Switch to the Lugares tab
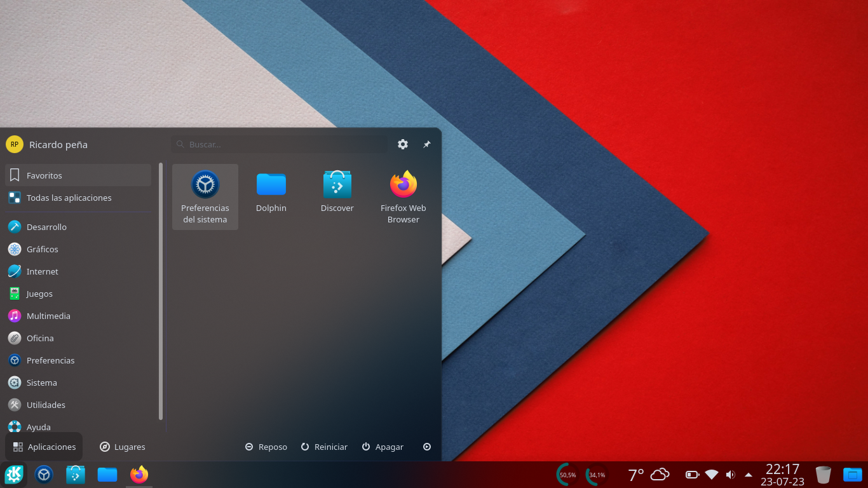This screenshot has width=868, height=488. 123,447
